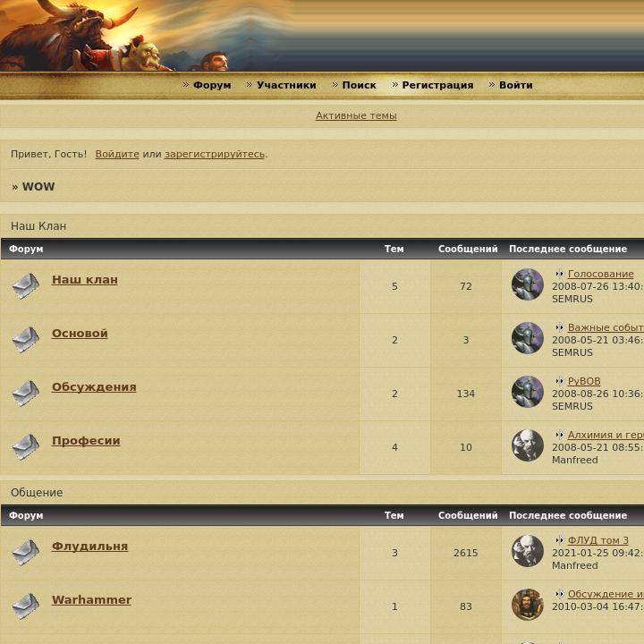Click SEMRUS avatar in Основой row
Viewport: 644px width, 644px height.
tap(528, 338)
